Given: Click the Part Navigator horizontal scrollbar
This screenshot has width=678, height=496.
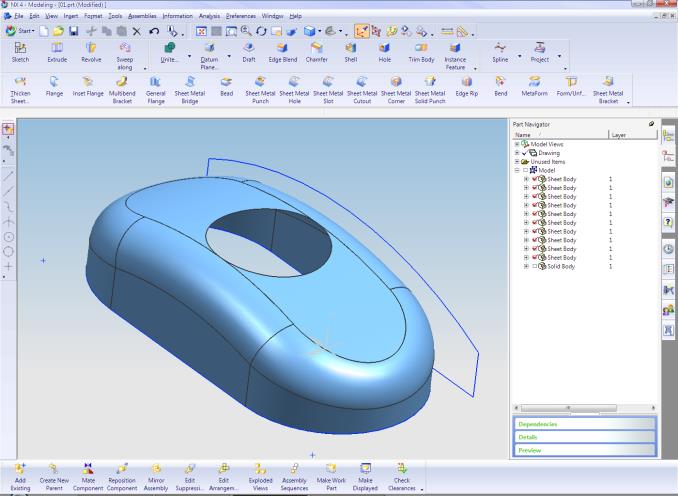Looking at the screenshot, I should point(585,408).
